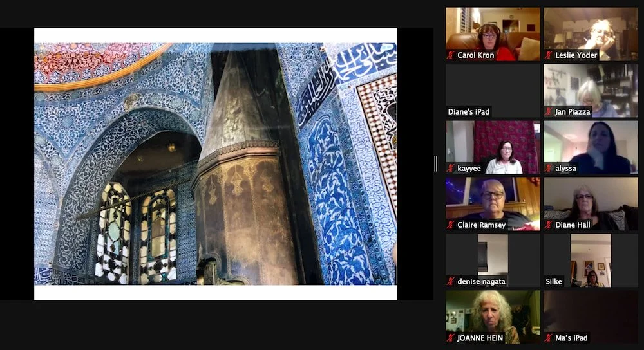Select JOANNE HEIN's video tile
The image size is (644, 350).
493,317
